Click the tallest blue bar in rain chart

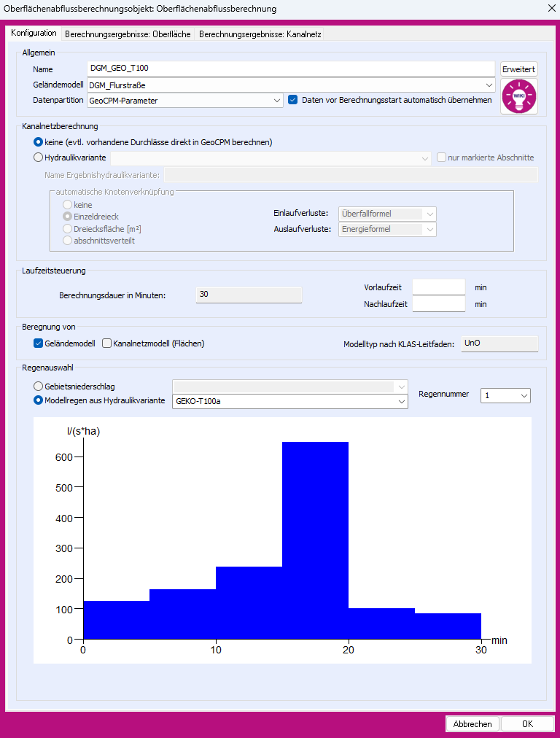coord(315,540)
